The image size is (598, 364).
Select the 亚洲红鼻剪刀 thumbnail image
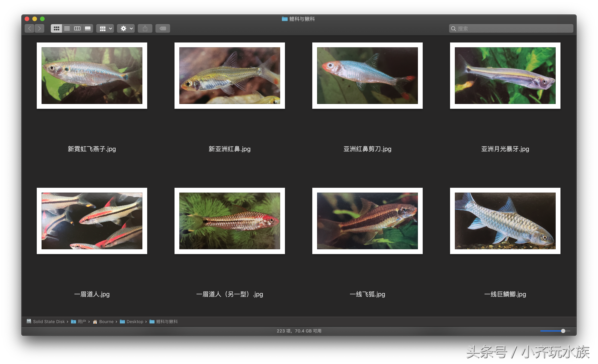point(367,76)
